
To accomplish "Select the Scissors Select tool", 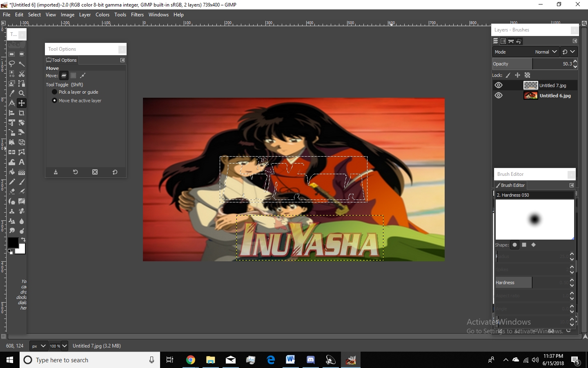I will (22, 74).
